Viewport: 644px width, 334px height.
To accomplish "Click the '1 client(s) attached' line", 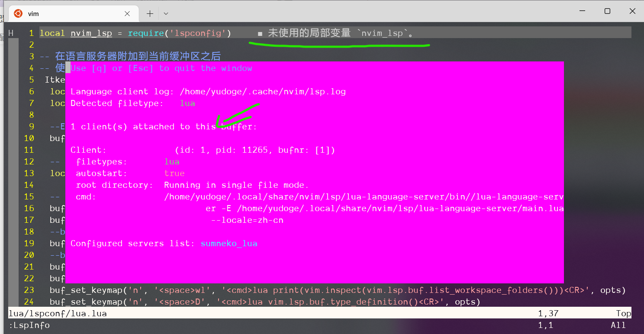I will click(164, 127).
